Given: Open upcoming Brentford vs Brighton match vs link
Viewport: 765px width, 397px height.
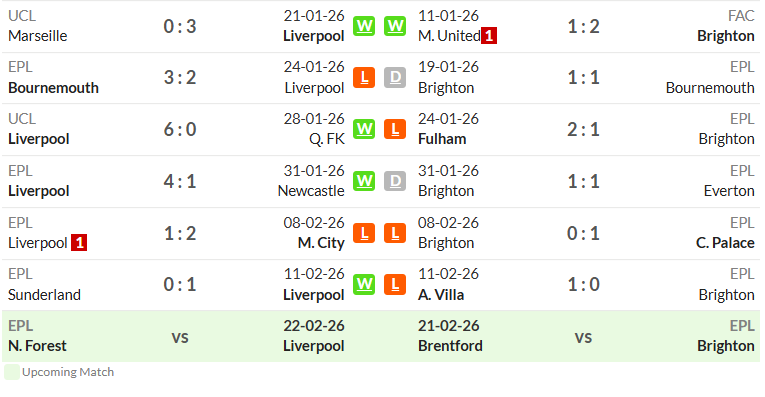Looking at the screenshot, I should [x=583, y=337].
